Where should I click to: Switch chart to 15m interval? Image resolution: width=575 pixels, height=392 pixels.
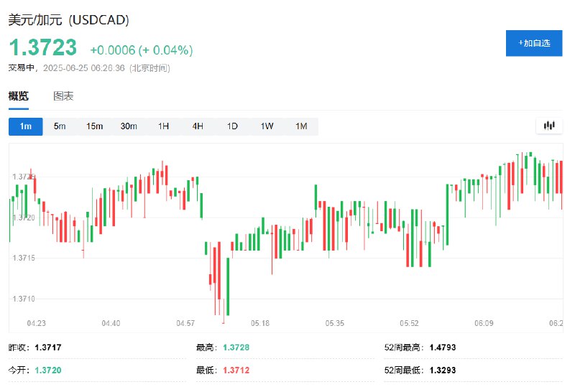click(94, 126)
